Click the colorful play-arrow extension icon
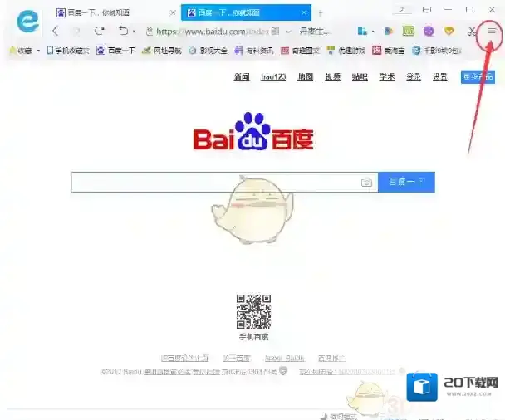The image size is (505, 420). [389, 31]
